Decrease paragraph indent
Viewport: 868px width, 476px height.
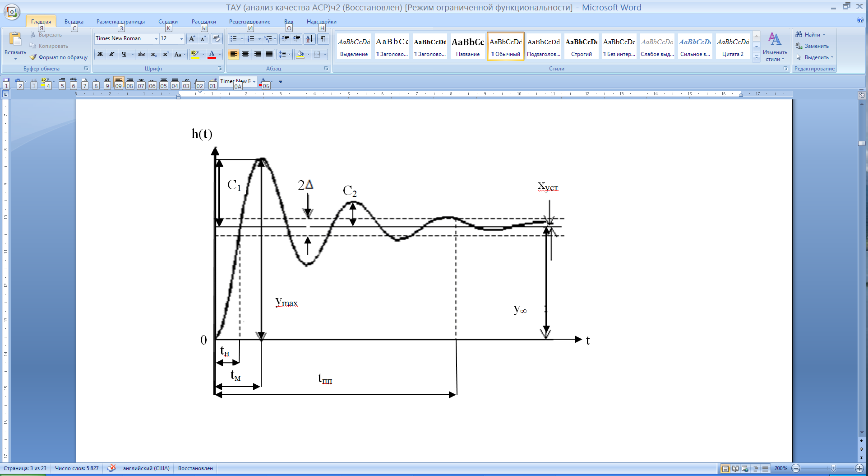point(285,39)
